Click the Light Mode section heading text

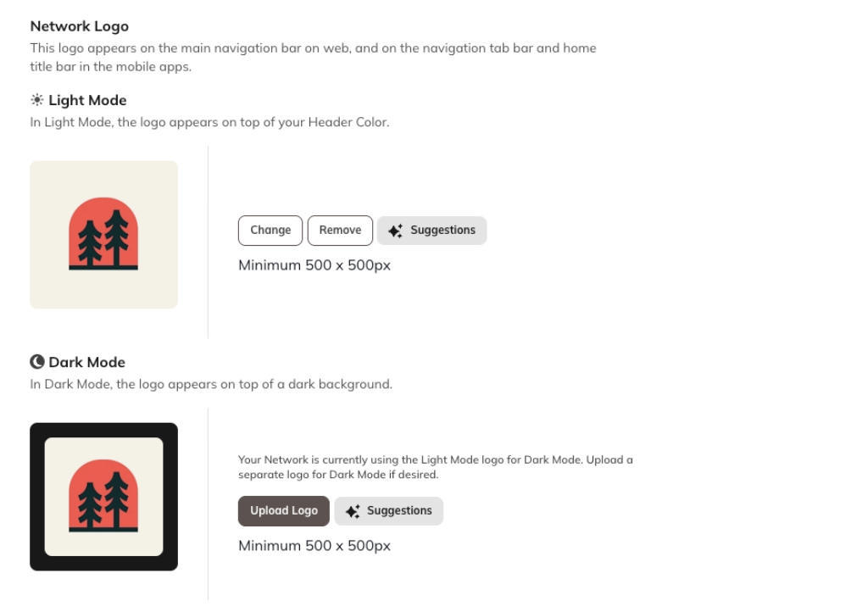click(x=87, y=100)
